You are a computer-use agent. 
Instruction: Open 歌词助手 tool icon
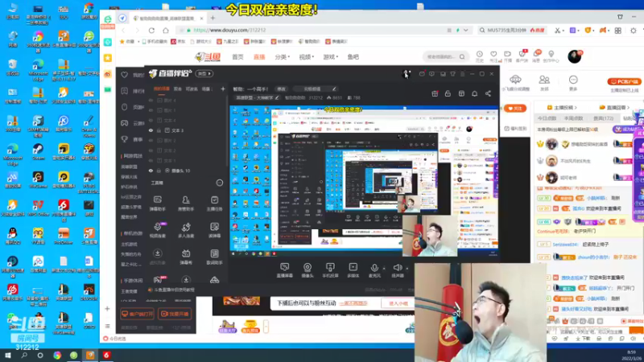coord(214,257)
